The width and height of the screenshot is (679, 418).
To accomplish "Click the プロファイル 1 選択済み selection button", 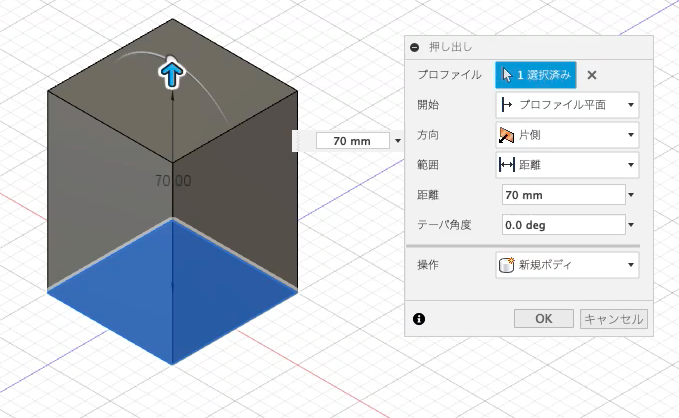I will point(536,75).
